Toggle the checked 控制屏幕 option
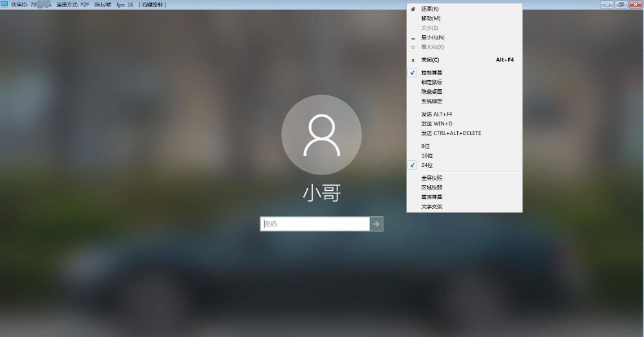Image resolution: width=644 pixels, height=337 pixels. (464, 72)
